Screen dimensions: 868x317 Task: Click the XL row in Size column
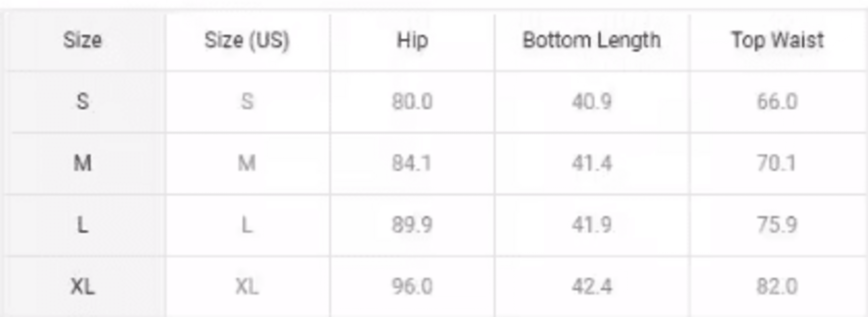(82, 287)
